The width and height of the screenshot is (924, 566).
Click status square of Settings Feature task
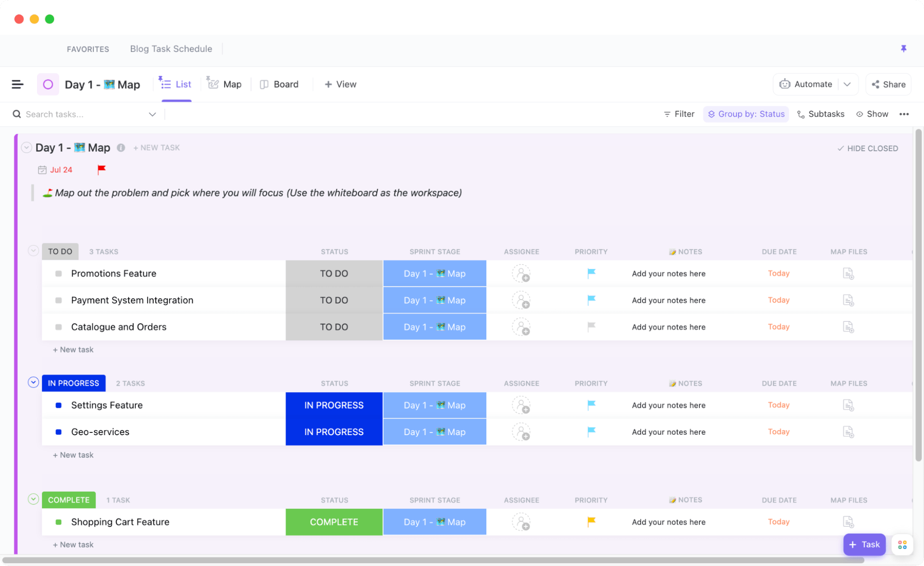coord(59,405)
